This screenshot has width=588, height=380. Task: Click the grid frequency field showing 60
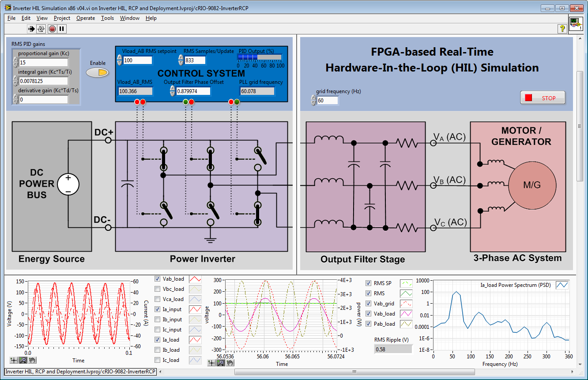click(x=328, y=100)
